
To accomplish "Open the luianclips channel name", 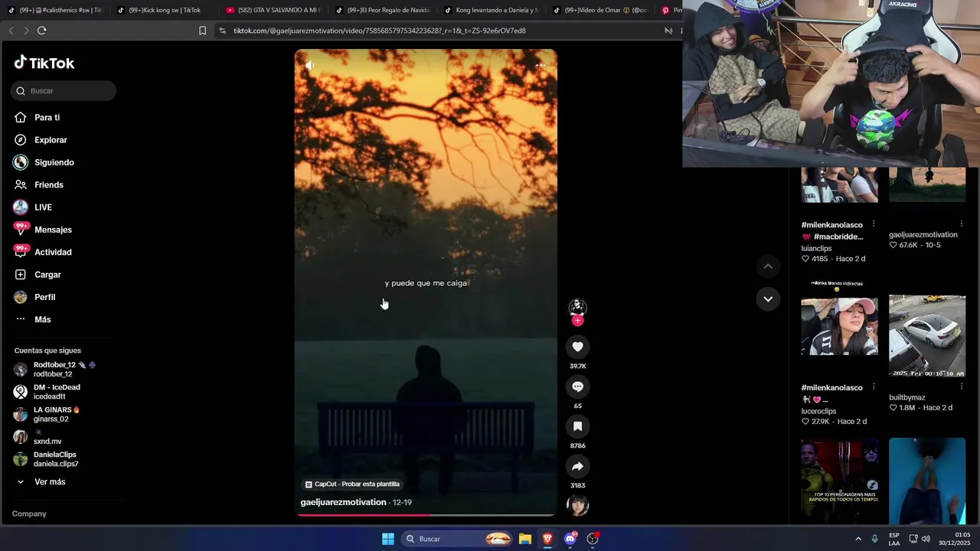I will 816,249.
